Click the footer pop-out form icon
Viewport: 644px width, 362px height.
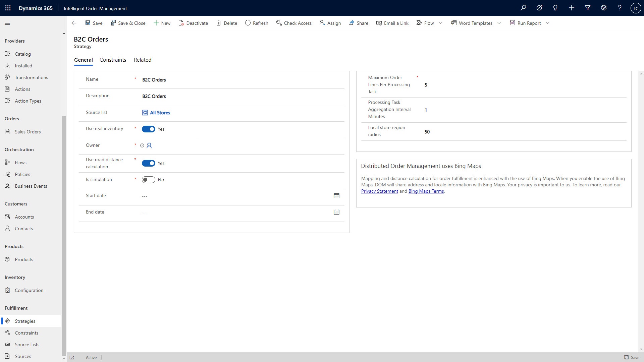pos(72,358)
